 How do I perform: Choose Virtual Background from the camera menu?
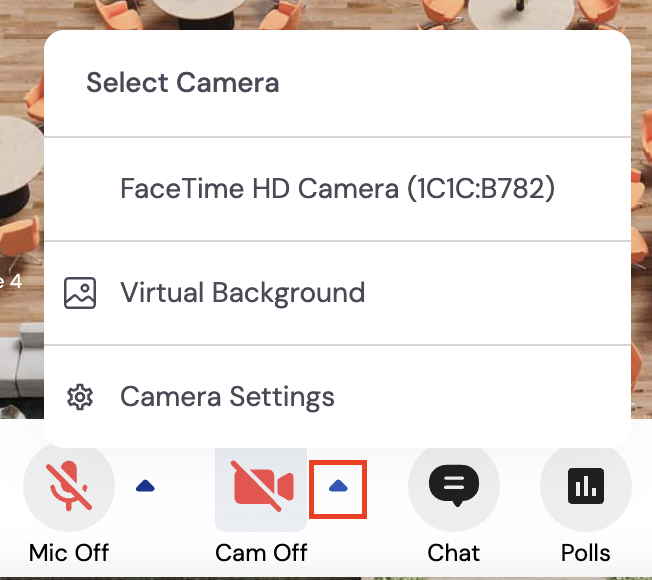pyautogui.click(x=242, y=293)
